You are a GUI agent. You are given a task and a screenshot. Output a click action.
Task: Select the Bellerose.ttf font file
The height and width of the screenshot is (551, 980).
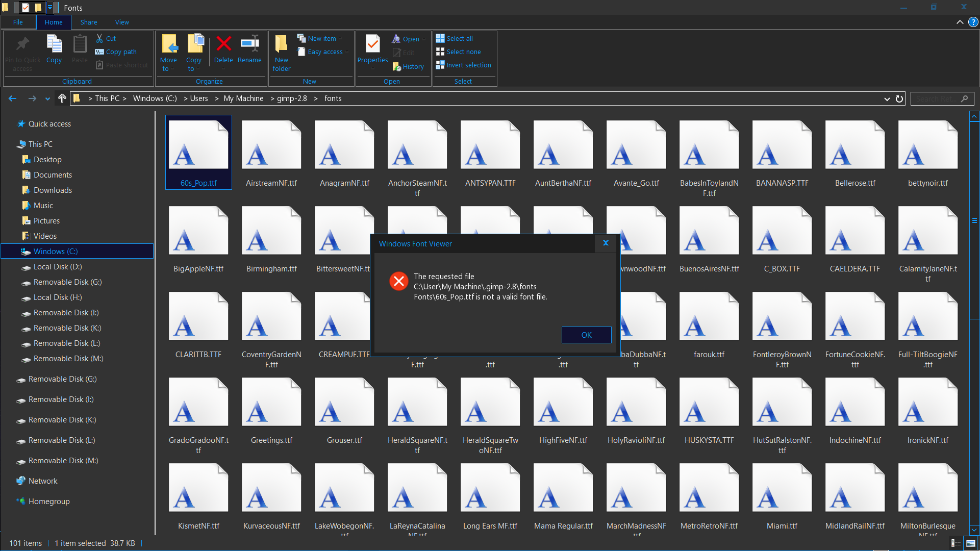[x=855, y=153]
